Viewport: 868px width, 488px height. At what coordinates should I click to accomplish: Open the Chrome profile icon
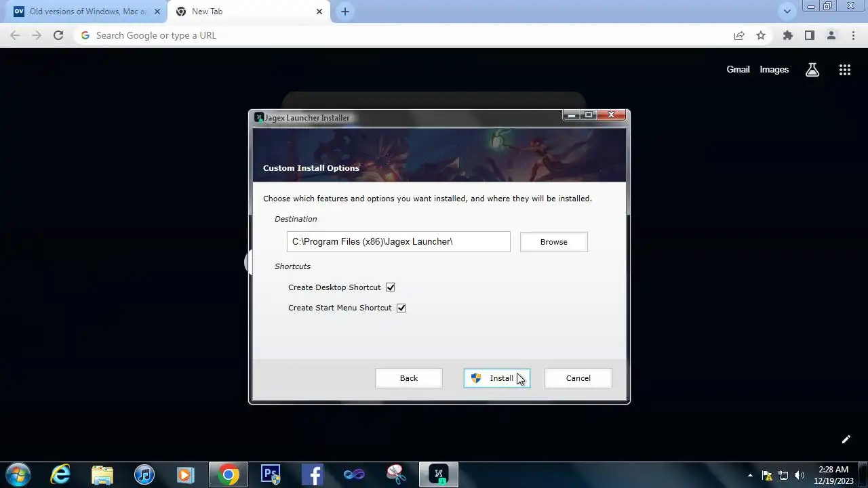coord(831,35)
